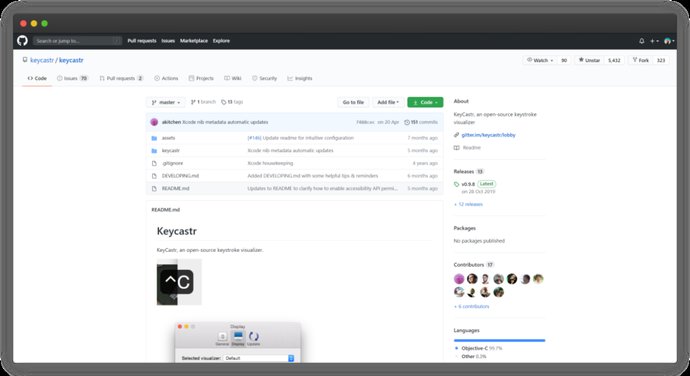This screenshot has height=376, width=690.
Task: Open the keycastr folder
Action: coord(170,151)
